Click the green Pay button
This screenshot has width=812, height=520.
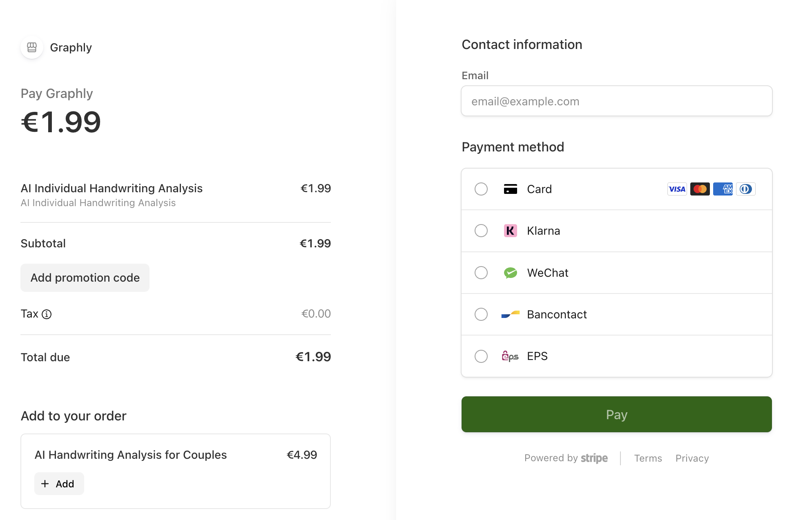(x=616, y=414)
